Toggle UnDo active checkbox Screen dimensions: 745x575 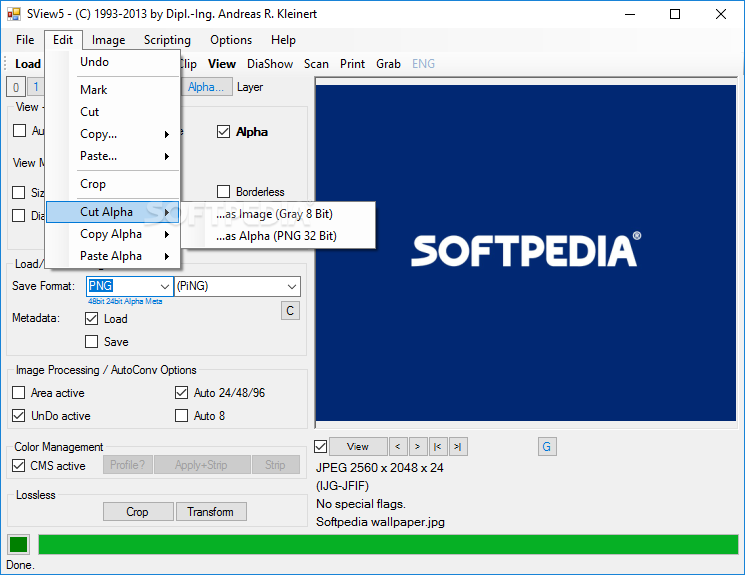coord(19,415)
